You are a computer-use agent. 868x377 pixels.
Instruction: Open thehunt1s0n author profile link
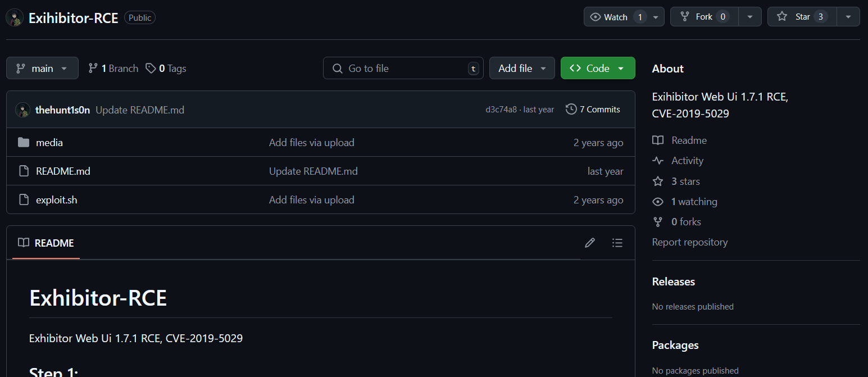click(62, 110)
